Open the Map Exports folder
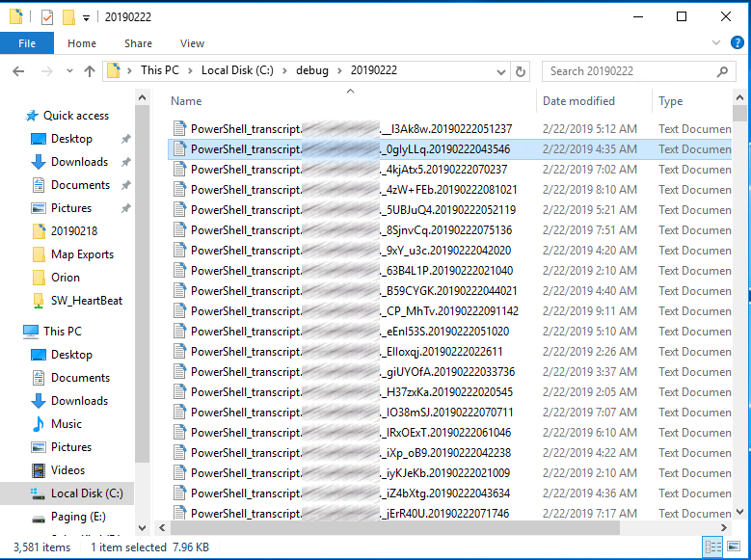The image size is (751, 560). (82, 253)
